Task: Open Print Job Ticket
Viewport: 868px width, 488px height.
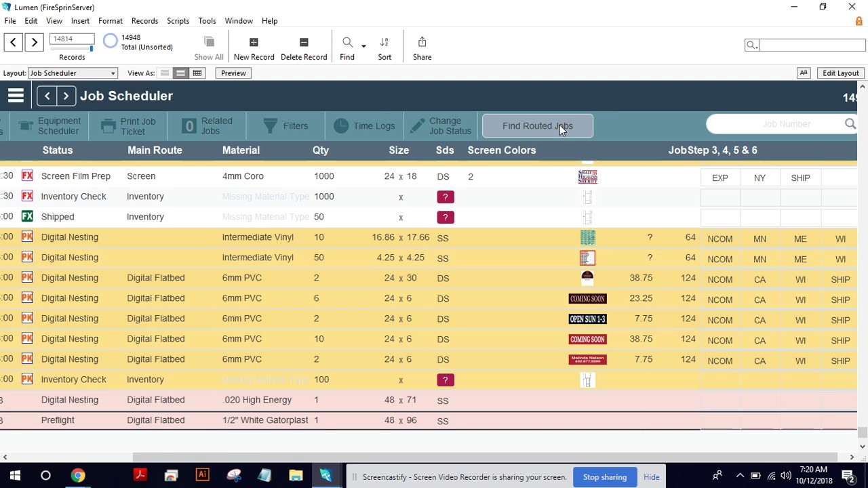Action: click(x=129, y=126)
